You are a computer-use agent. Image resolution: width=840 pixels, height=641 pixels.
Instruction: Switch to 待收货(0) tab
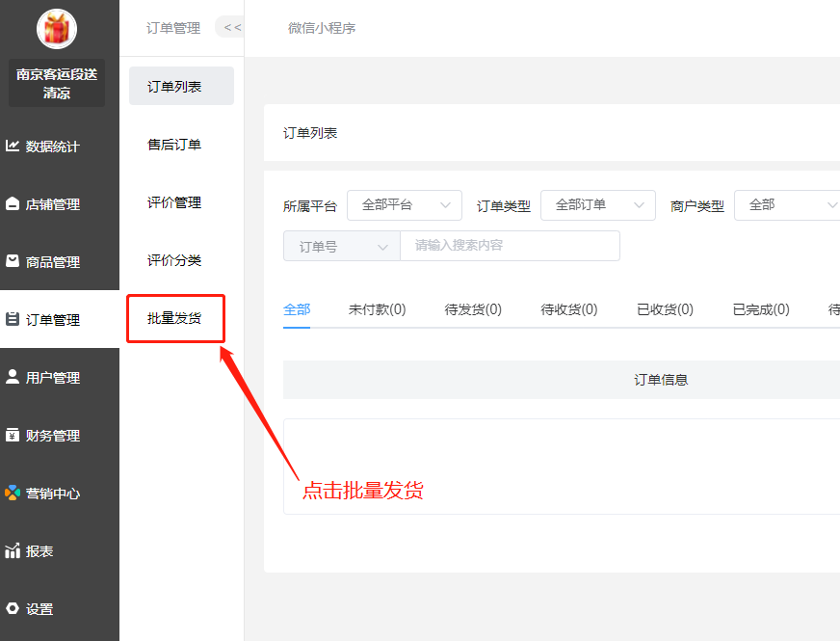569,309
